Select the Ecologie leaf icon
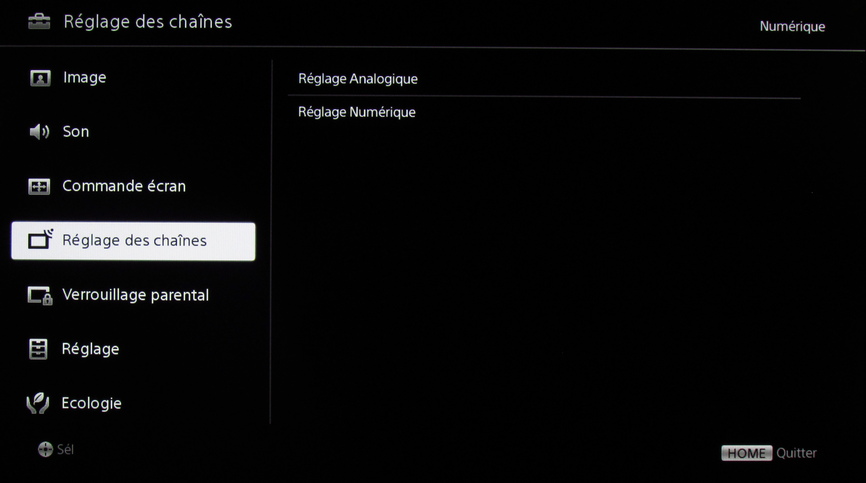 38,404
